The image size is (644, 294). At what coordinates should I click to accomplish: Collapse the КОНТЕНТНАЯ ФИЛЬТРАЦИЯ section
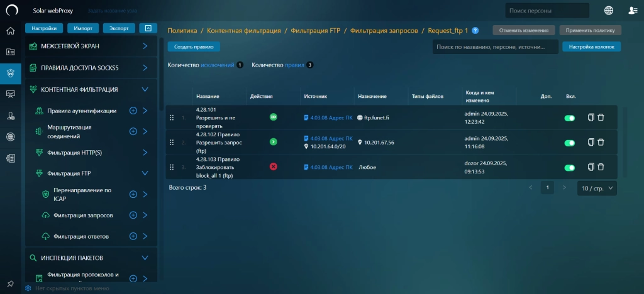pyautogui.click(x=145, y=89)
